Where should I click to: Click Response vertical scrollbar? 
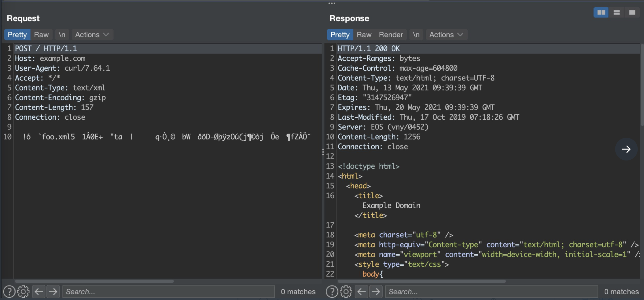[x=642, y=85]
